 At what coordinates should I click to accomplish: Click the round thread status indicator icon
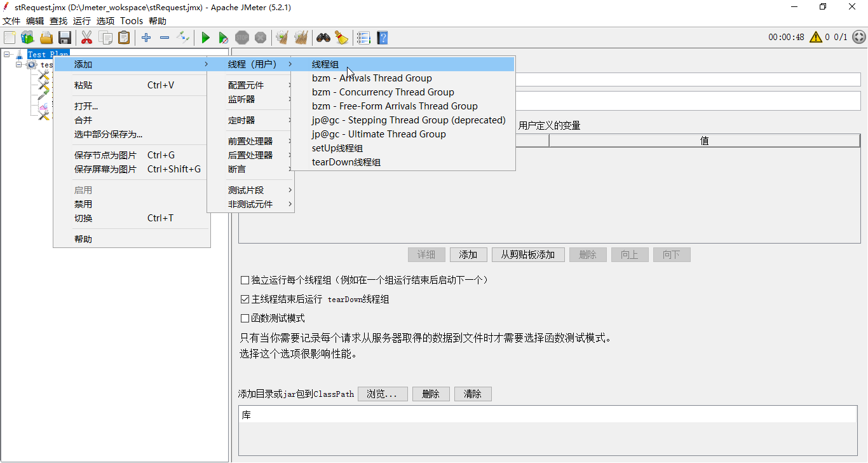858,37
